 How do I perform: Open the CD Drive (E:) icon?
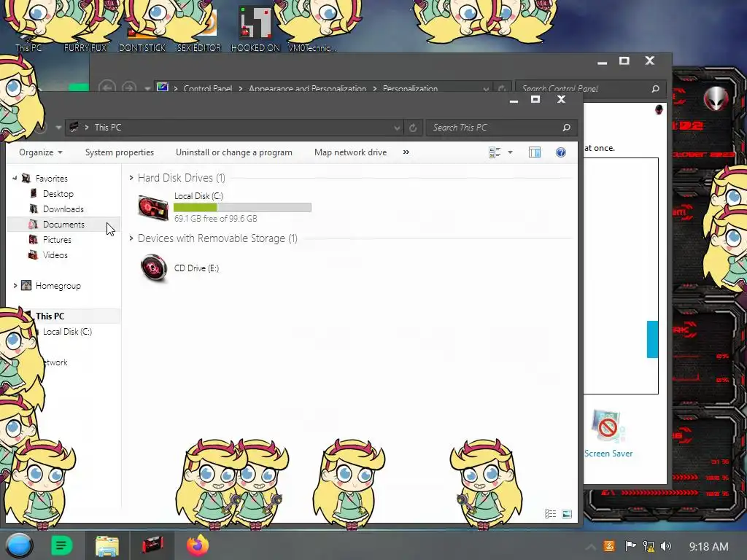coord(153,268)
